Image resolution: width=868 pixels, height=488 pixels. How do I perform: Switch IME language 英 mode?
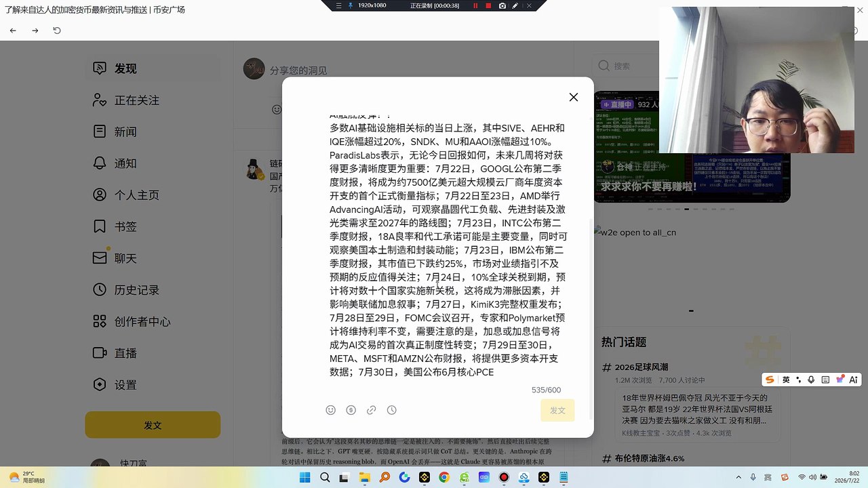tap(786, 380)
